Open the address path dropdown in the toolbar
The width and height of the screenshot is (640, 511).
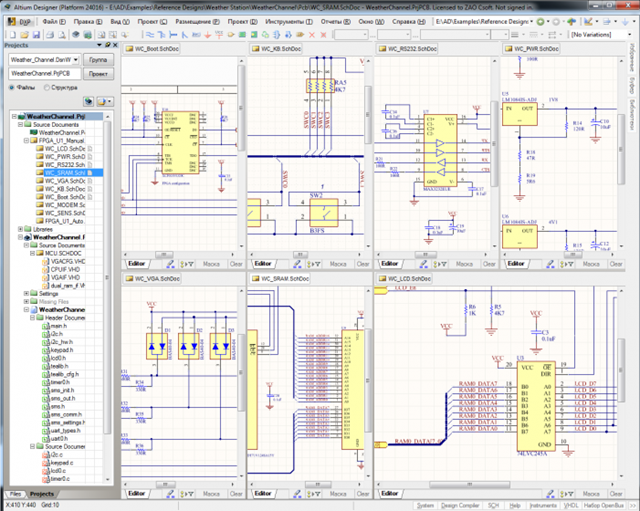click(531, 22)
